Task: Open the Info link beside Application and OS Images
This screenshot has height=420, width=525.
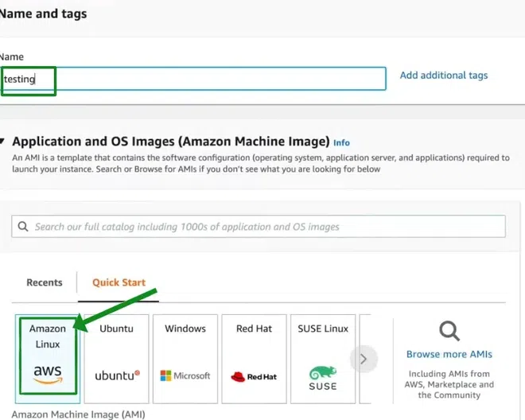Action: tap(341, 142)
